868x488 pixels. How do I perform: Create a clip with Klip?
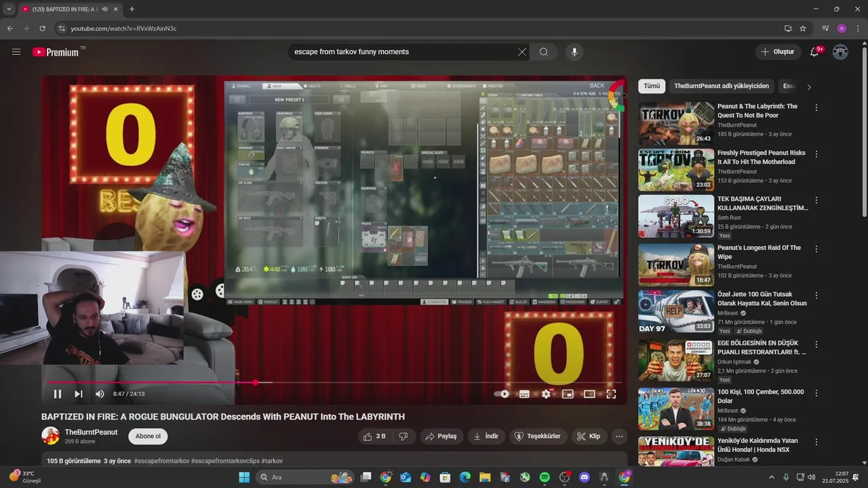[589, 436]
